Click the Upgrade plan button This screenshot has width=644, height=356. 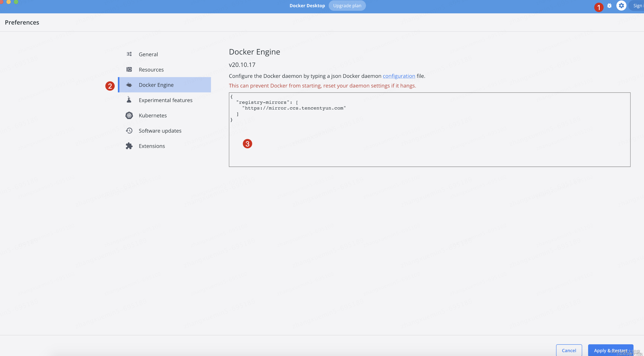click(x=347, y=6)
